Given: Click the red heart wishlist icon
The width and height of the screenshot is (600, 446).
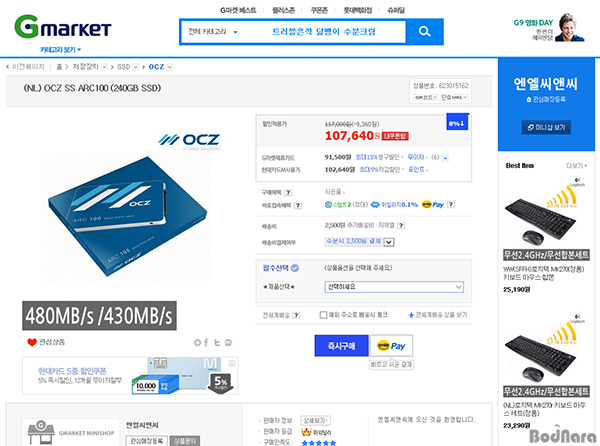Looking at the screenshot, I should (32, 342).
